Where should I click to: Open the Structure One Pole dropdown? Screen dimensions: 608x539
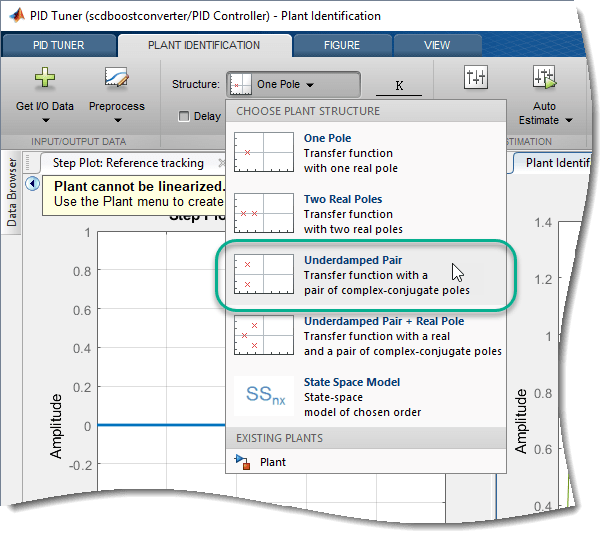[294, 84]
